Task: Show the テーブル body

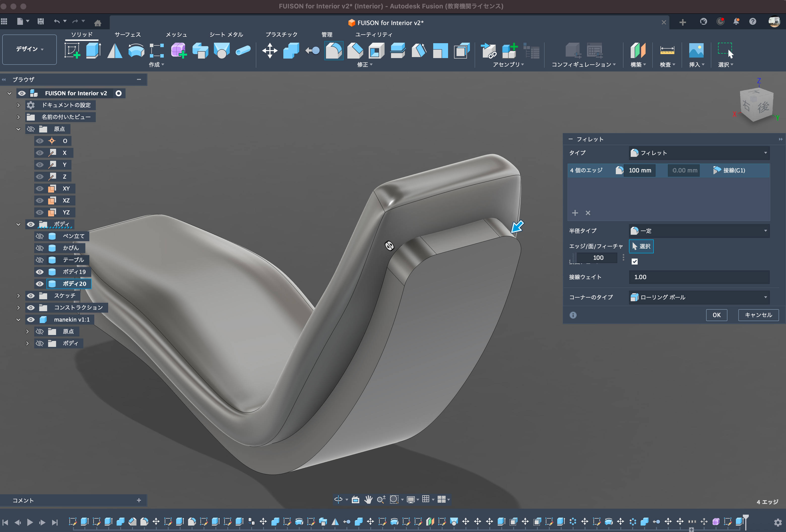Action: 39,260
